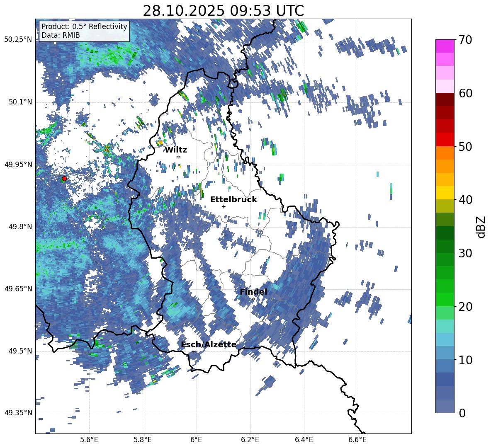Click the 0 colorbar tick label
The image size is (491, 448).
[x=462, y=413]
